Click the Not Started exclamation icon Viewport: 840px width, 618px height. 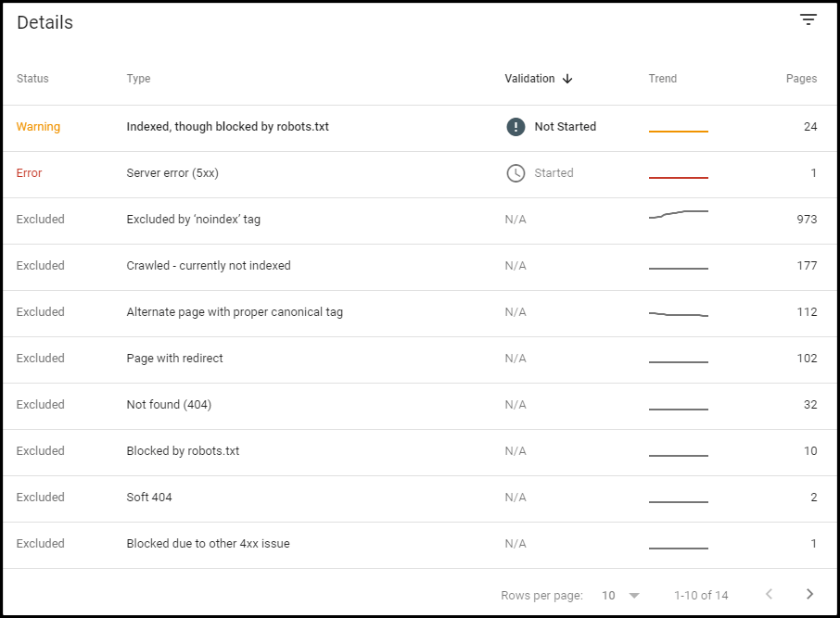point(515,126)
